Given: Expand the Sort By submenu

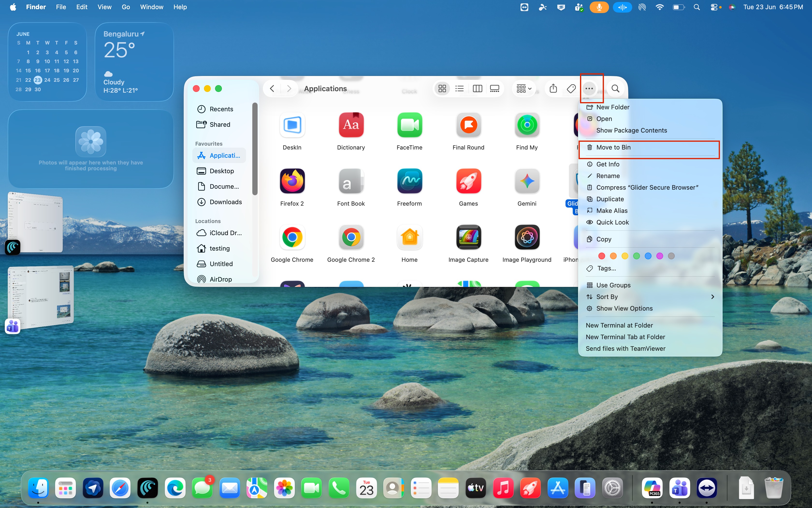Looking at the screenshot, I should 650,297.
